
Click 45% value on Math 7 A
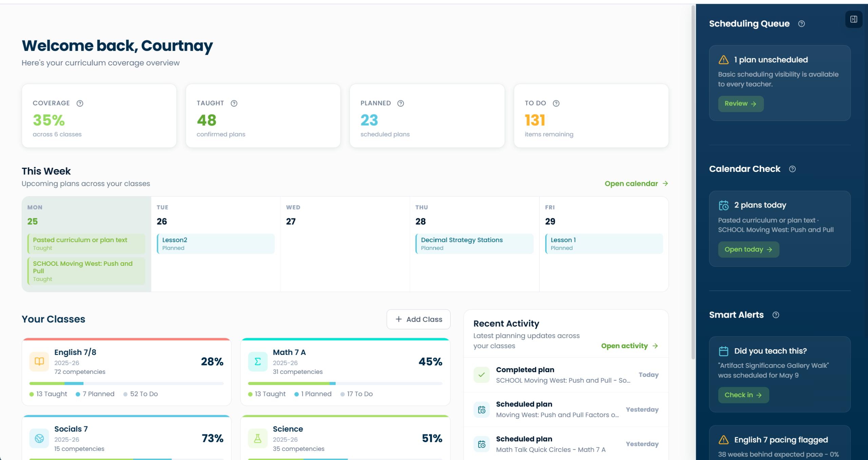(x=431, y=362)
